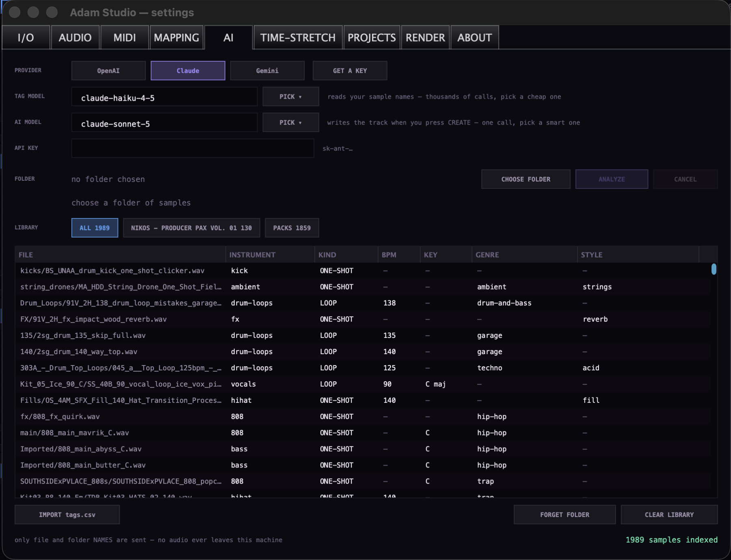Focus the AI model field claude-sonnet-5
The width and height of the screenshot is (731, 560).
(x=164, y=123)
